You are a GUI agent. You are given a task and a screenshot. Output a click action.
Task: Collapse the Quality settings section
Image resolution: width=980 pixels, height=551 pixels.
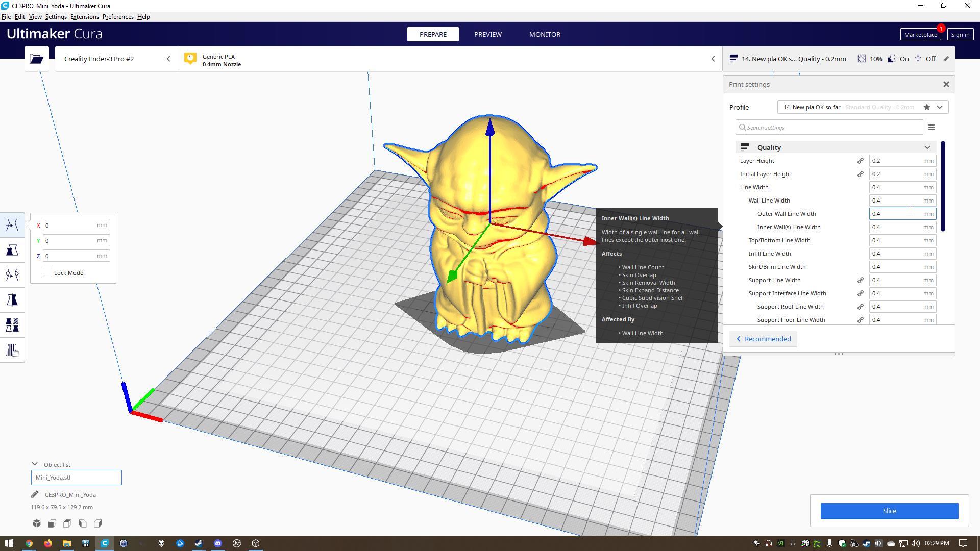[x=927, y=147]
